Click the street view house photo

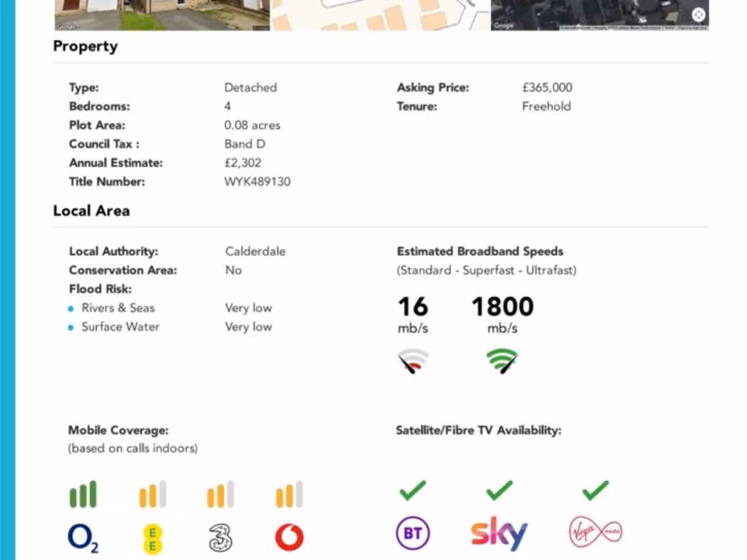162,15
